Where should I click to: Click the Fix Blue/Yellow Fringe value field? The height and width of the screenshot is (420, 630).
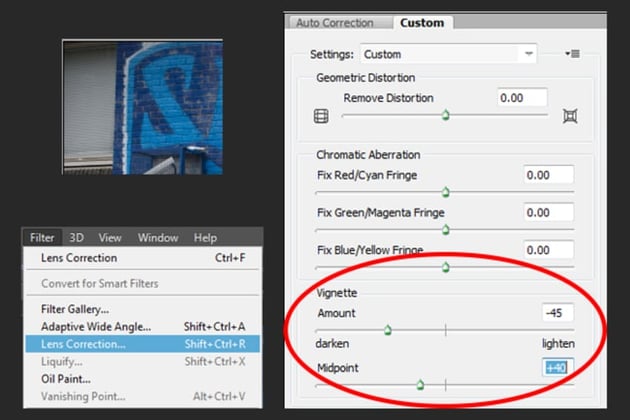[x=549, y=250]
